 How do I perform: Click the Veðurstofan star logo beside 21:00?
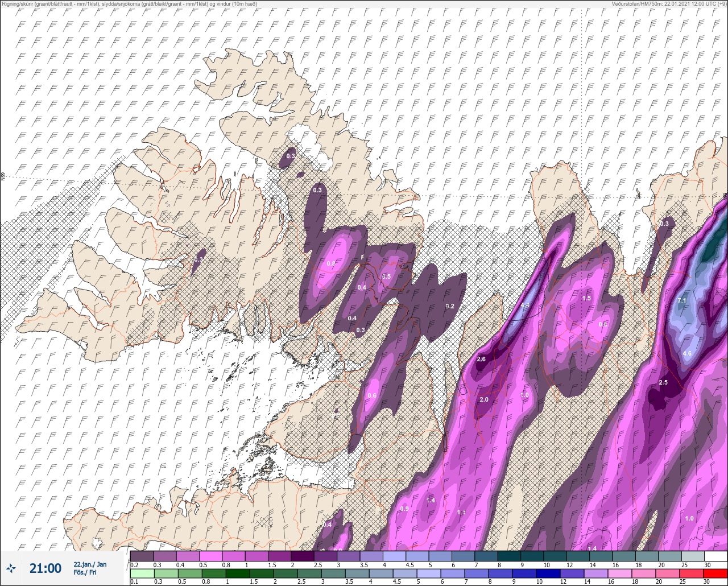[11, 568]
